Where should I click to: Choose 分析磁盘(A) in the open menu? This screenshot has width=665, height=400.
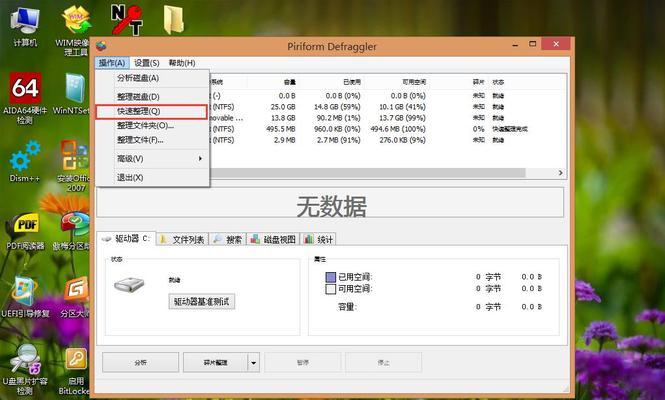[x=151, y=78]
